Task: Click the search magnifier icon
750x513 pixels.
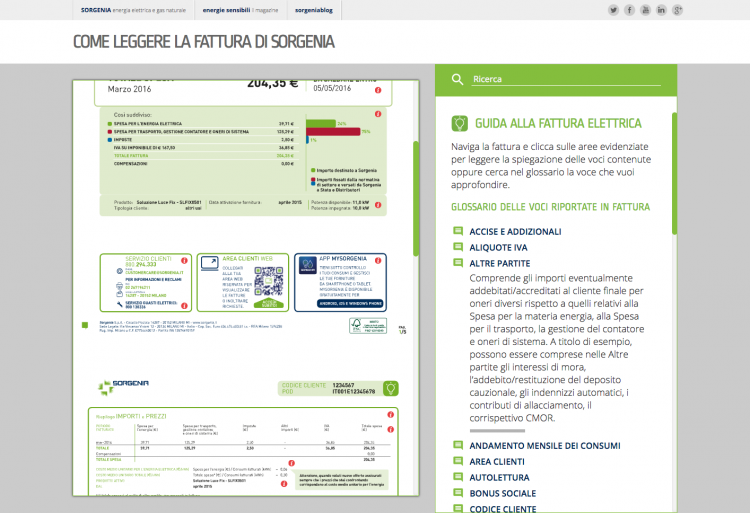Action: point(457,79)
